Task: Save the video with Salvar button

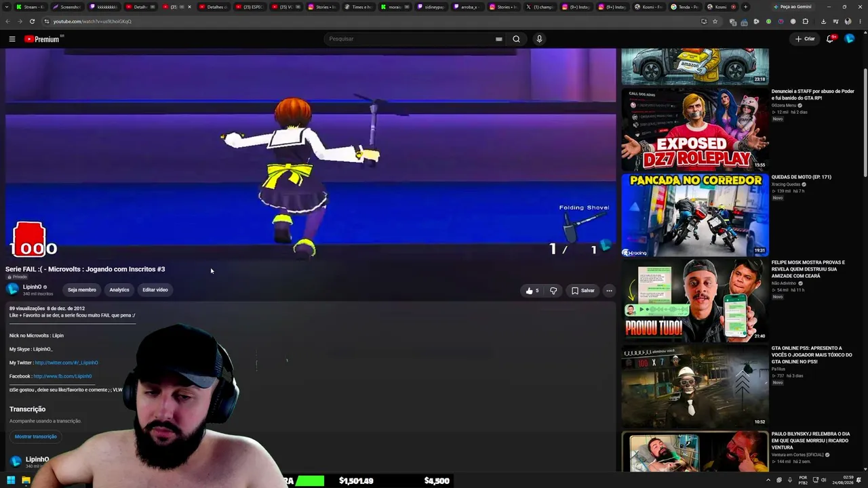Action: pyautogui.click(x=583, y=291)
